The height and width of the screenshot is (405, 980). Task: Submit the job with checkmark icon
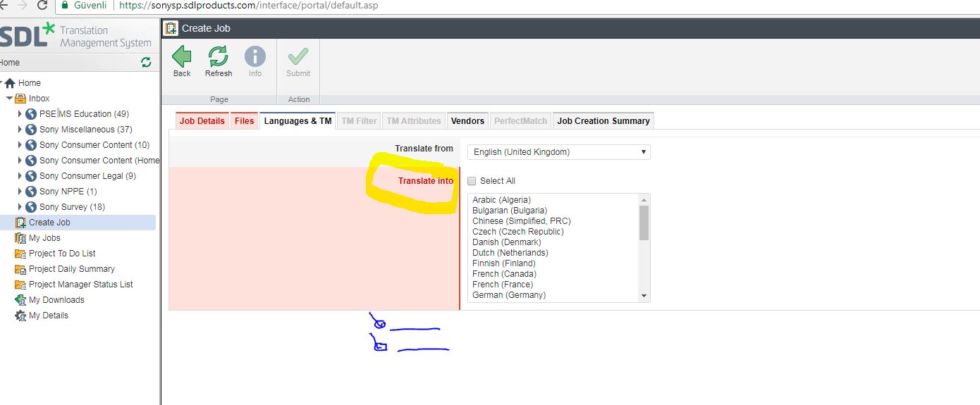(298, 57)
